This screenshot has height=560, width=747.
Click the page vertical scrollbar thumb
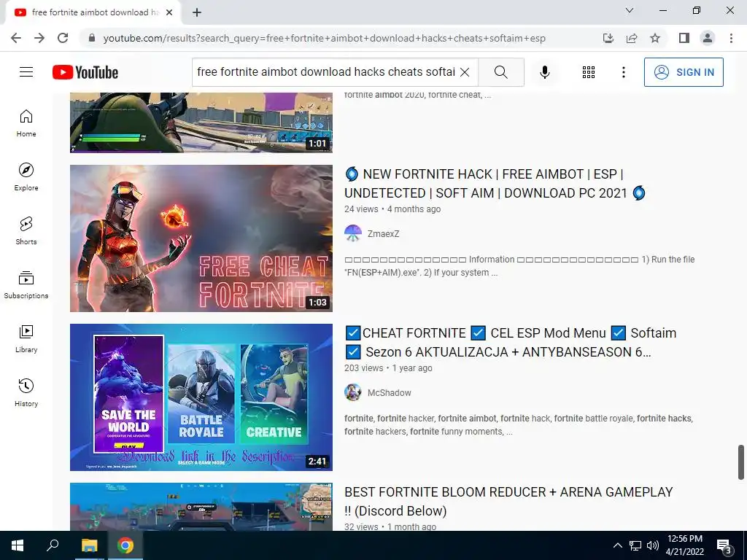[x=741, y=462]
